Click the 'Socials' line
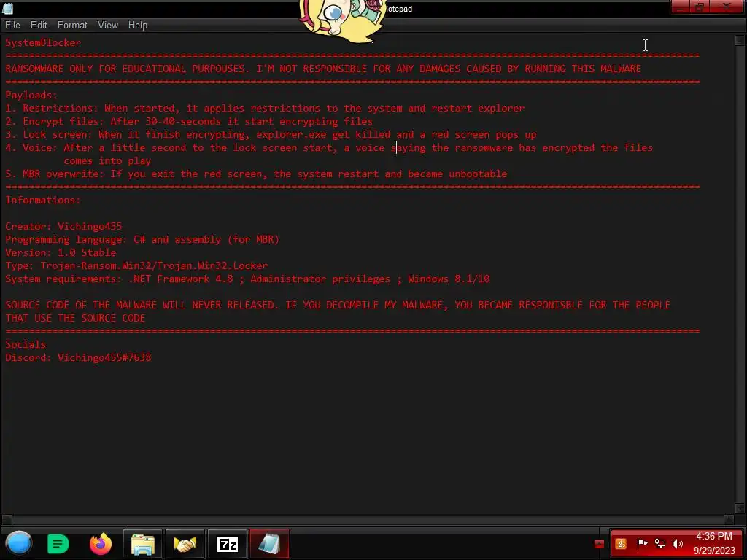This screenshot has height=560, width=747. point(26,344)
